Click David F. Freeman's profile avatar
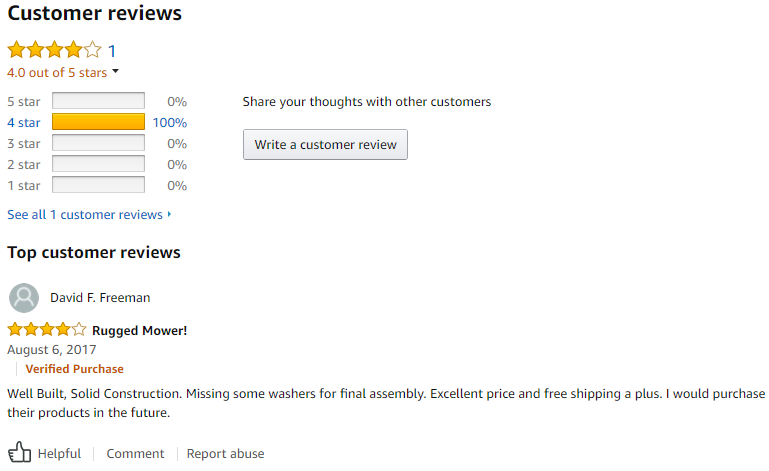This screenshot has height=471, width=769. 24,298
